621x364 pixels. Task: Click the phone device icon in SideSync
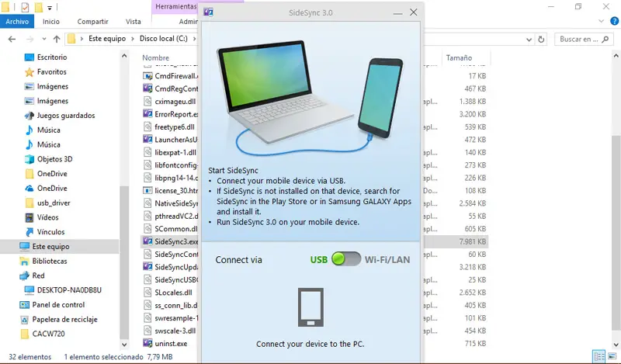[x=310, y=307]
